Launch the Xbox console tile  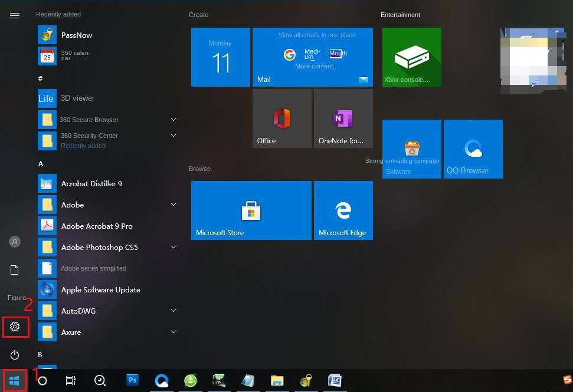pos(411,57)
